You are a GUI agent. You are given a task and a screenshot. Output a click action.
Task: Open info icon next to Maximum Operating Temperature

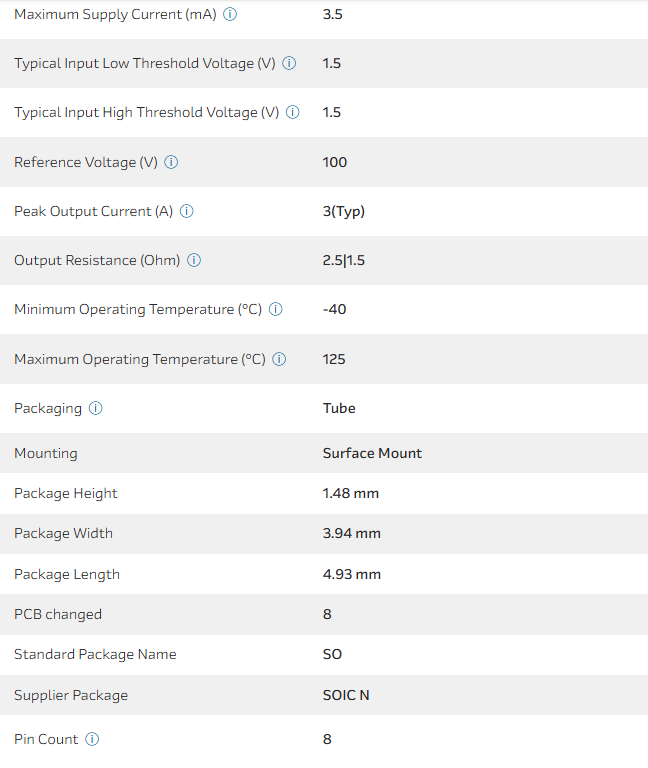pos(280,359)
